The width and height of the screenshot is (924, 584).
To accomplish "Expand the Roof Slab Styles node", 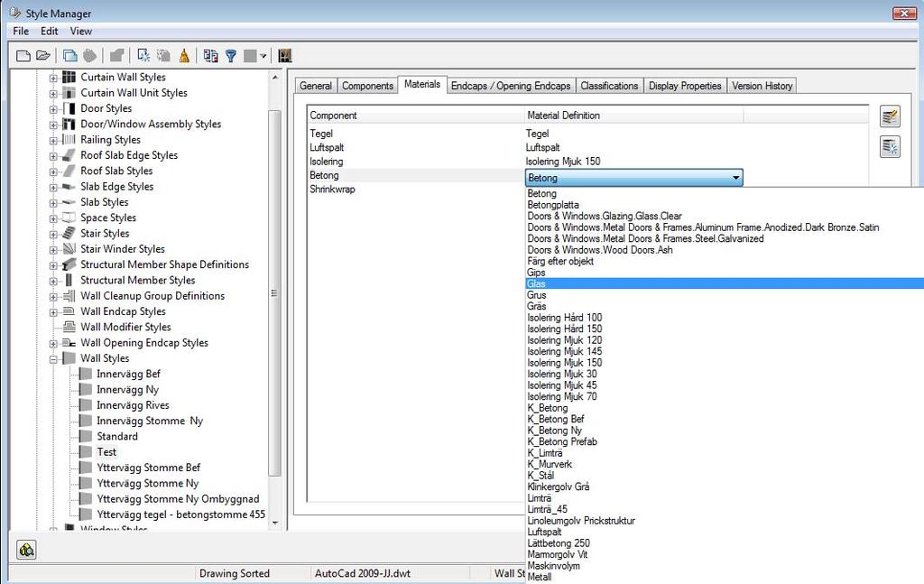I will pos(53,171).
